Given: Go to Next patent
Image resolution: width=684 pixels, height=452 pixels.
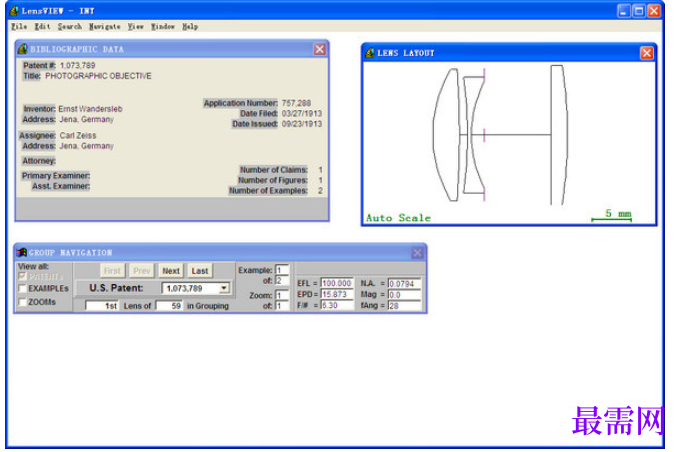Looking at the screenshot, I should (x=171, y=271).
